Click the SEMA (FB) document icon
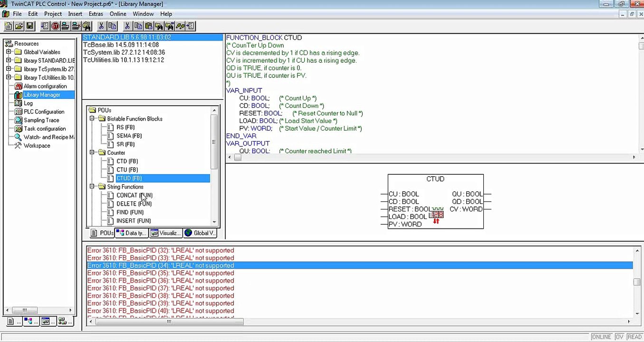 [111, 136]
